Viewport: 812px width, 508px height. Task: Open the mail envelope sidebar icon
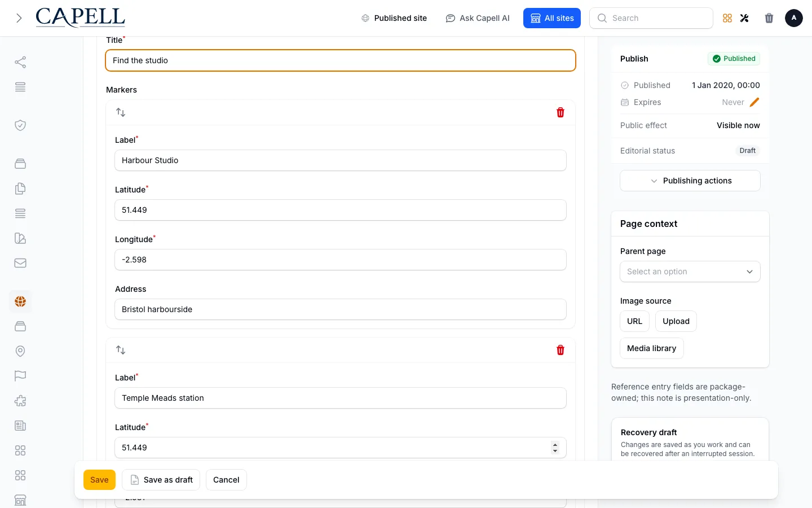tap(20, 263)
